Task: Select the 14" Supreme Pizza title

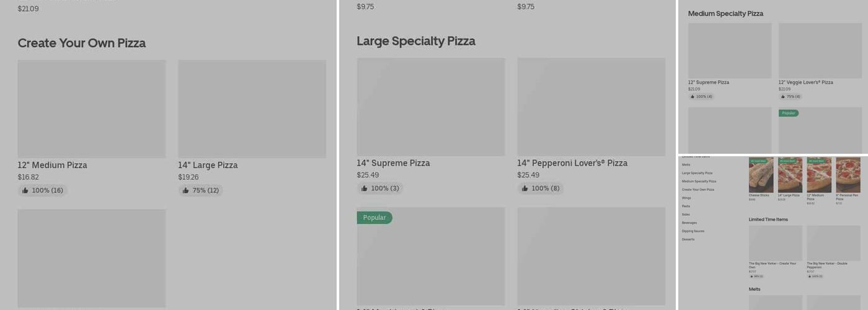Action: [x=393, y=163]
